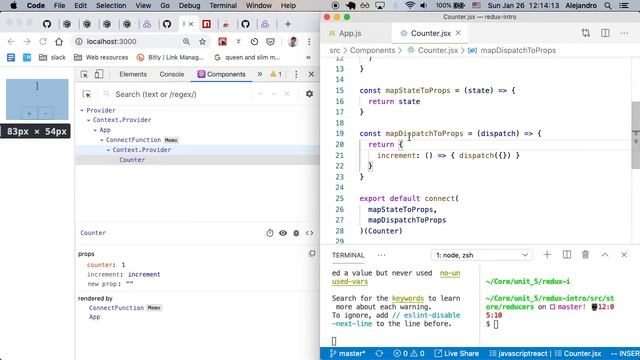The height and width of the screenshot is (360, 640).
Task: Click Live Share in status bar
Action: [456, 353]
